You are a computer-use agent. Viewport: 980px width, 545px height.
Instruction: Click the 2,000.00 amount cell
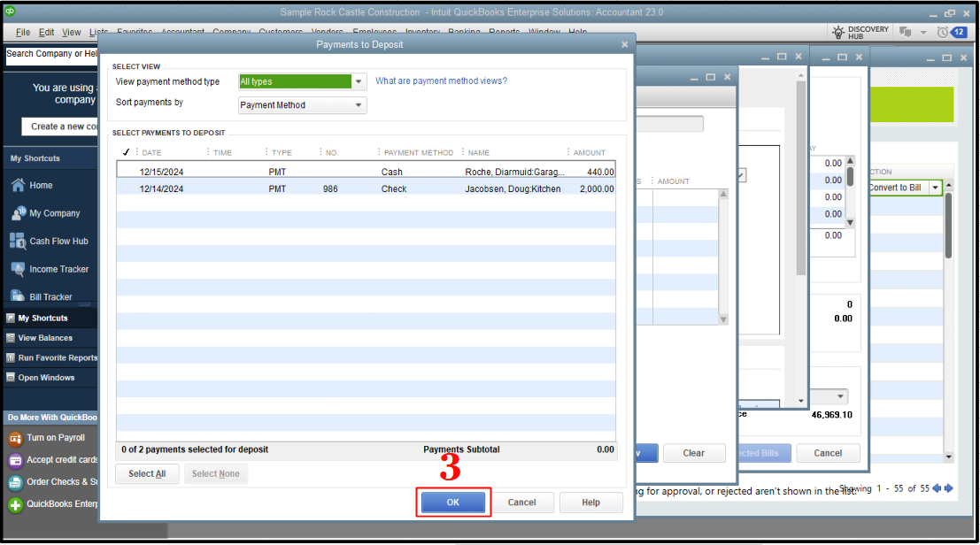pos(597,188)
